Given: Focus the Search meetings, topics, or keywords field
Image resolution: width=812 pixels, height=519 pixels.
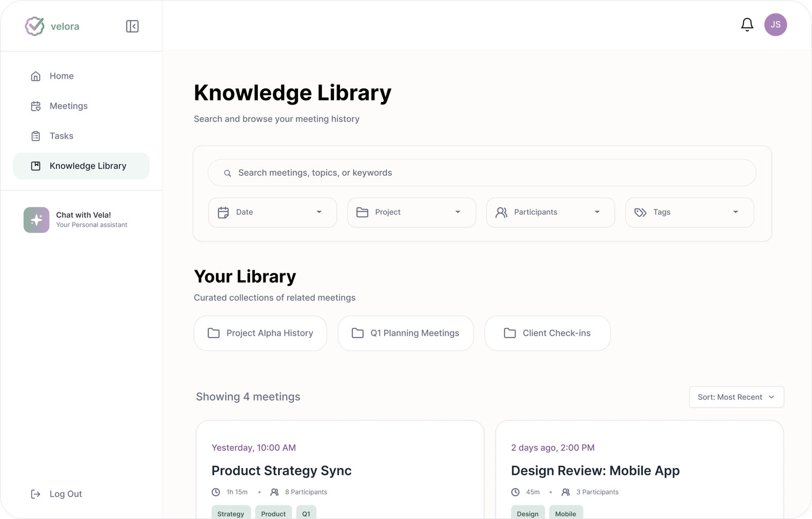Looking at the screenshot, I should click(x=482, y=173).
